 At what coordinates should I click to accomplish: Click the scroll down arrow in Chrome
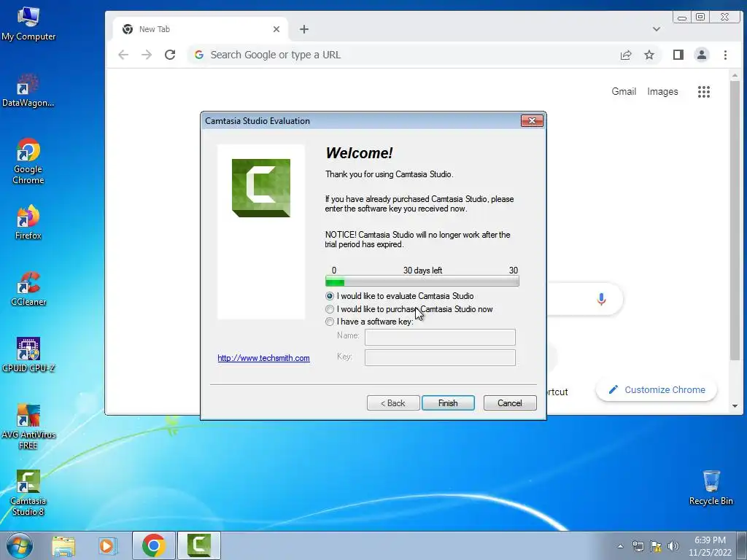tap(735, 406)
